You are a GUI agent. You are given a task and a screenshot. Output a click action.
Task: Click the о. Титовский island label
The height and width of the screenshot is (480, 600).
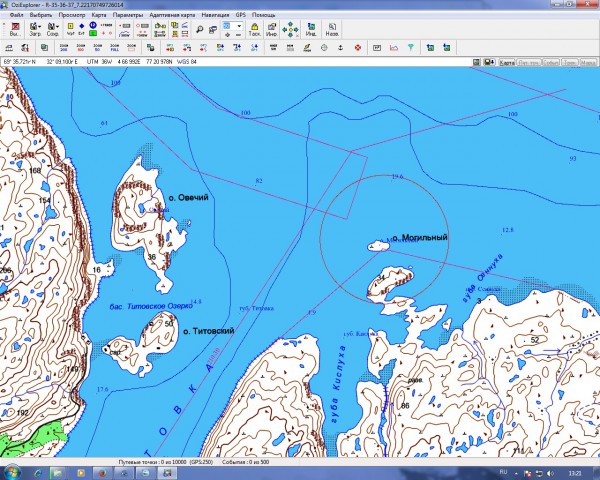click(209, 331)
